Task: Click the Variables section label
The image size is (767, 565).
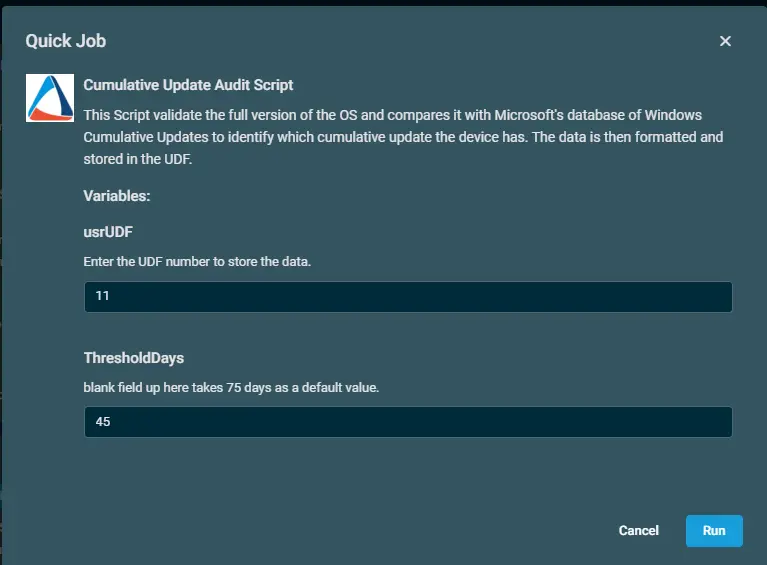Action: [117, 196]
